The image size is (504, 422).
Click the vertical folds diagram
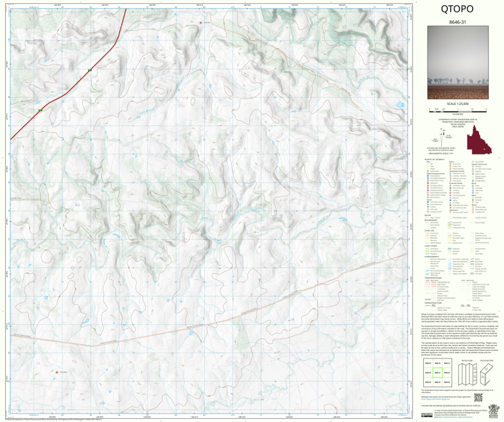467,375
